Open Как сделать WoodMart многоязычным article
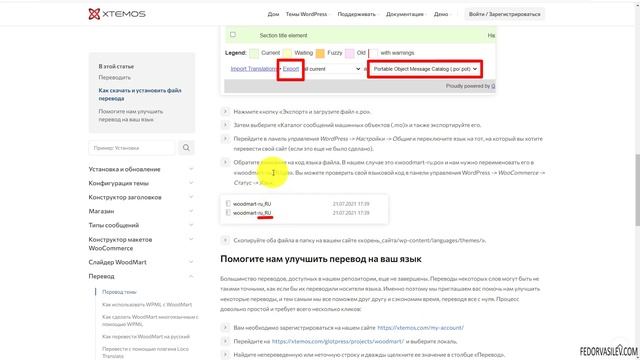Screen dimensions: 640x360 [x=150, y=320]
